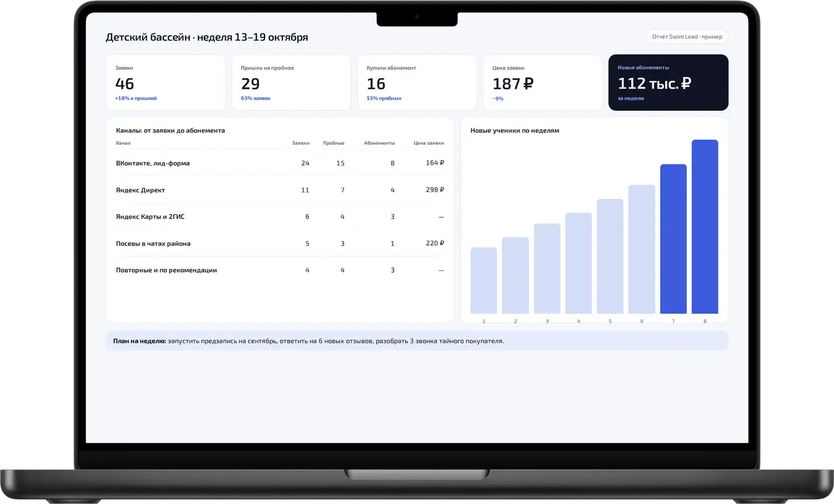Open the "Купили абонемент" metric card
Screen dimensions: 834x504
coord(417,82)
